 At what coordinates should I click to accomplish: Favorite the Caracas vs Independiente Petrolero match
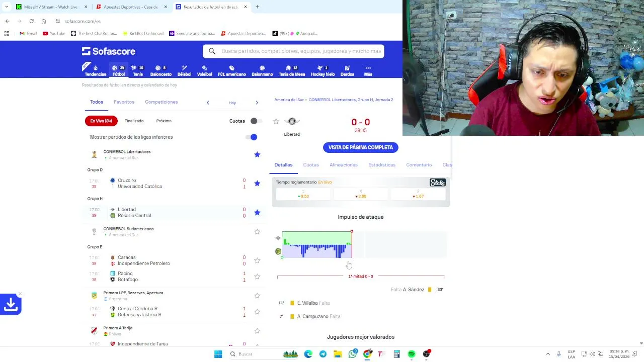tap(257, 260)
